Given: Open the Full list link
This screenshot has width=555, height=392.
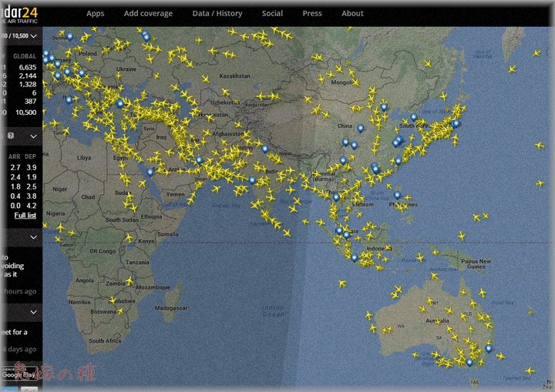Looking at the screenshot, I should (x=25, y=215).
